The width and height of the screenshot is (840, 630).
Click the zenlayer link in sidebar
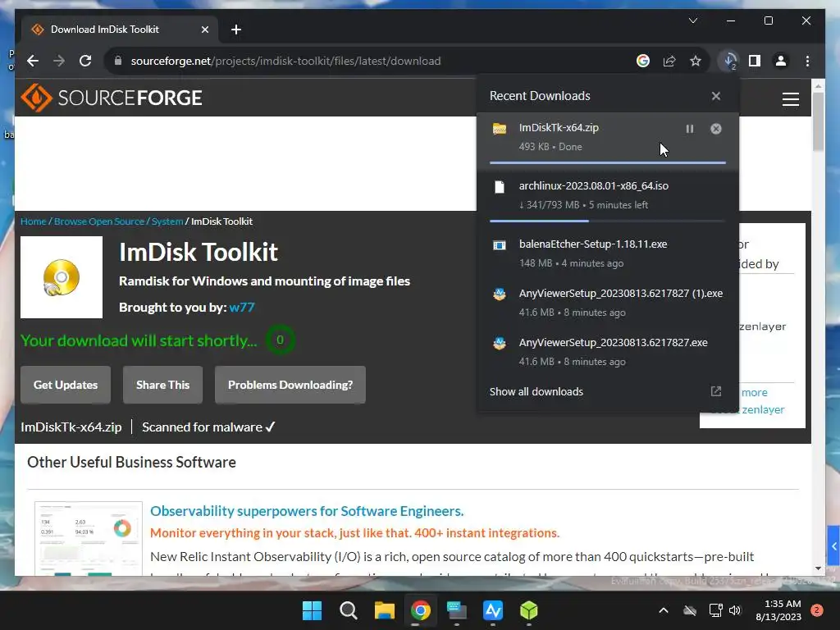tap(763, 409)
